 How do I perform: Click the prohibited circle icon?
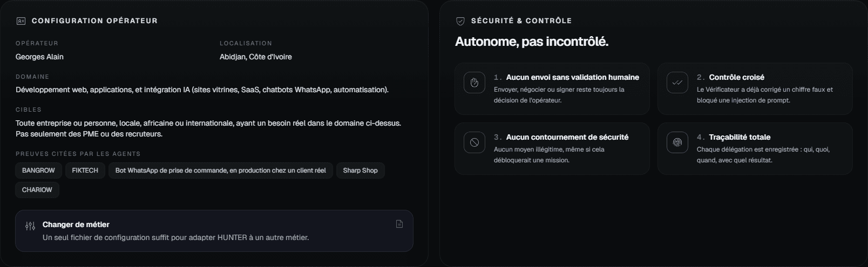(x=474, y=142)
